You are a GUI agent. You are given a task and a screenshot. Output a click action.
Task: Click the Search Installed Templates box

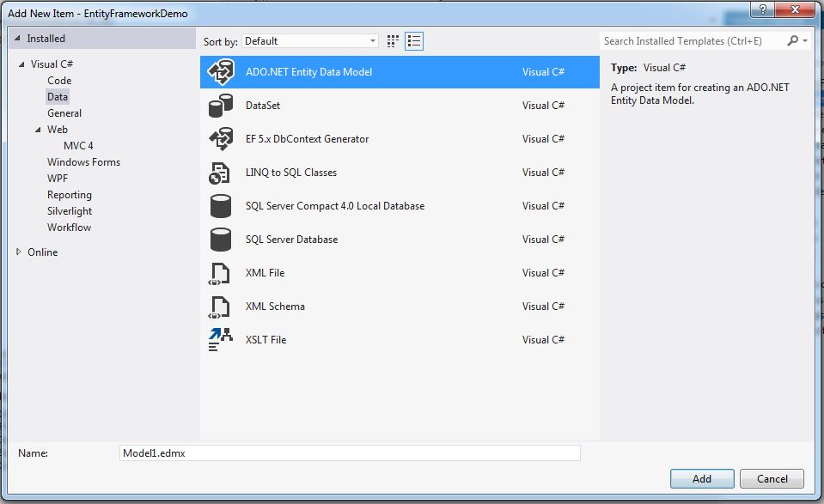(x=693, y=41)
